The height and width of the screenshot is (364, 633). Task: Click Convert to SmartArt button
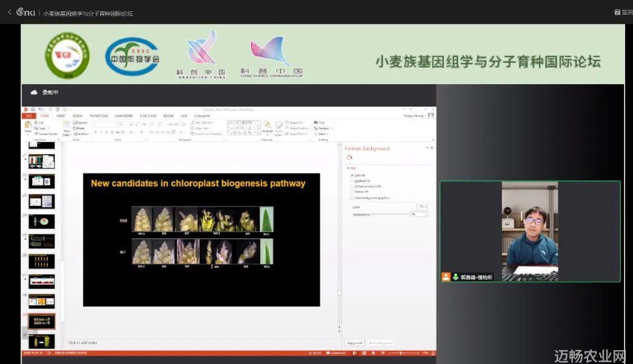click(x=206, y=134)
